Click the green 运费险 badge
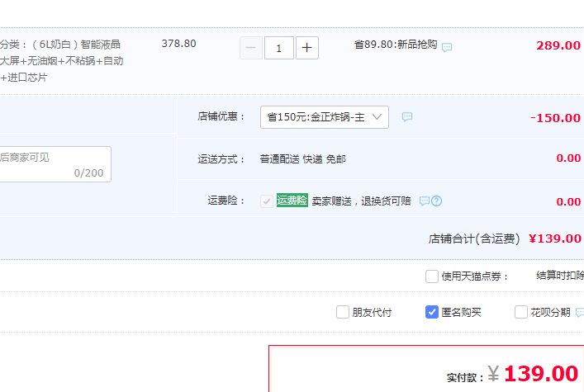The image size is (584, 392). pyautogui.click(x=292, y=201)
